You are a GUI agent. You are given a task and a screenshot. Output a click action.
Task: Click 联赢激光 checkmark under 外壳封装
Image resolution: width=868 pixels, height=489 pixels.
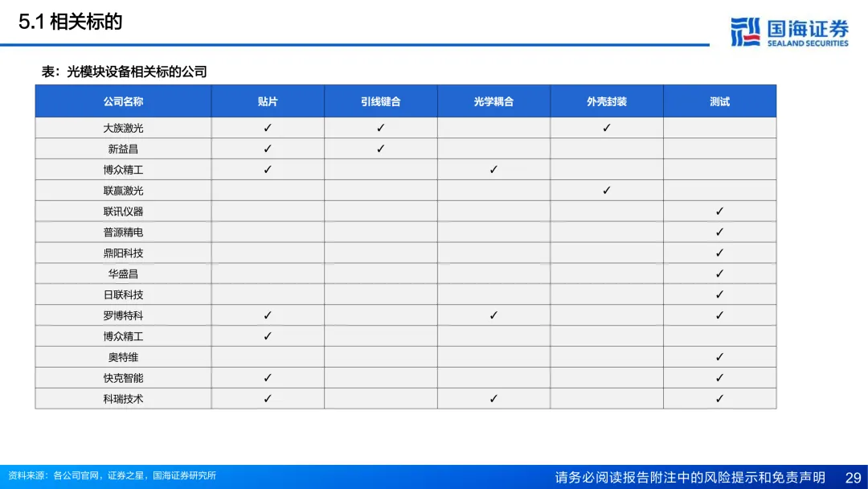pos(606,191)
